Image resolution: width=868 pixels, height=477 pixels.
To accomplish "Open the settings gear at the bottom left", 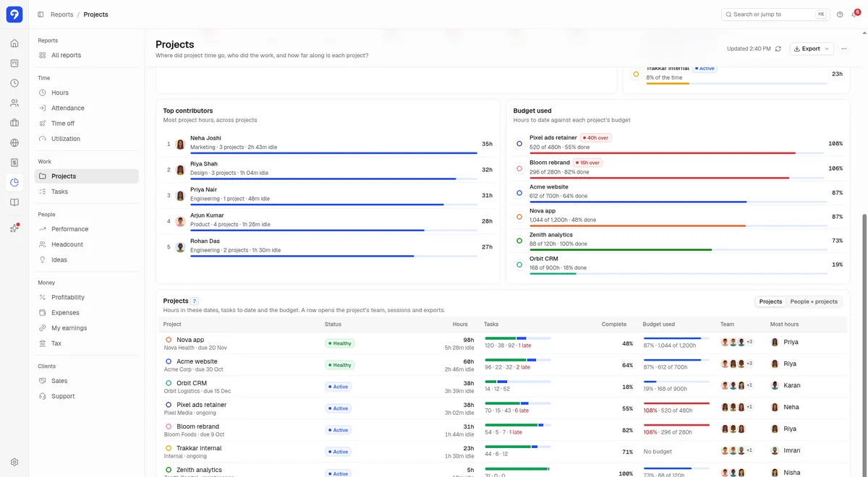I will pos(14,462).
